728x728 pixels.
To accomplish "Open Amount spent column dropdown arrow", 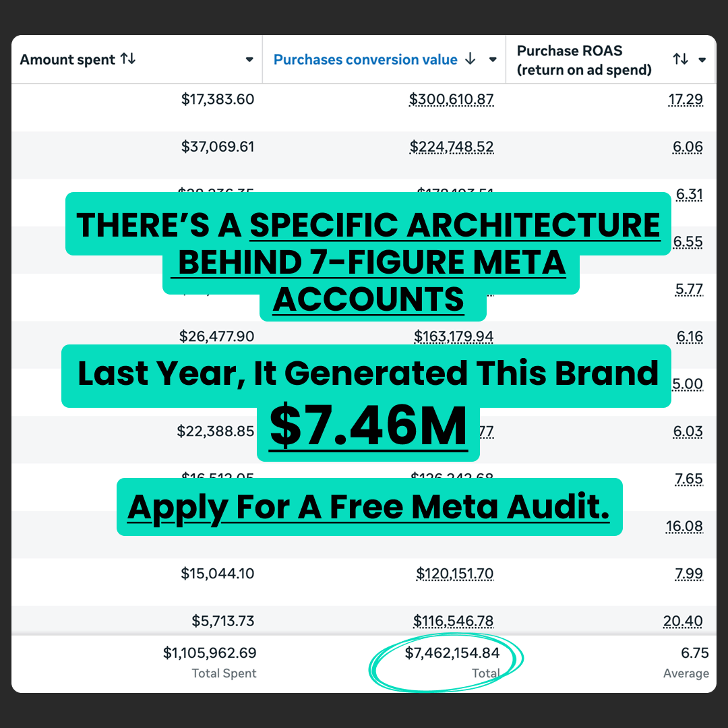I will [x=249, y=59].
